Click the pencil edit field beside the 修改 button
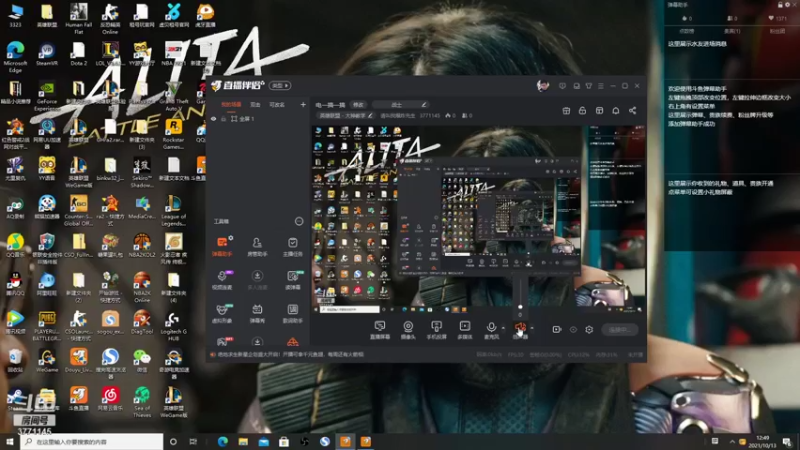The width and height of the screenshot is (800, 450). pyautogui.click(x=401, y=105)
